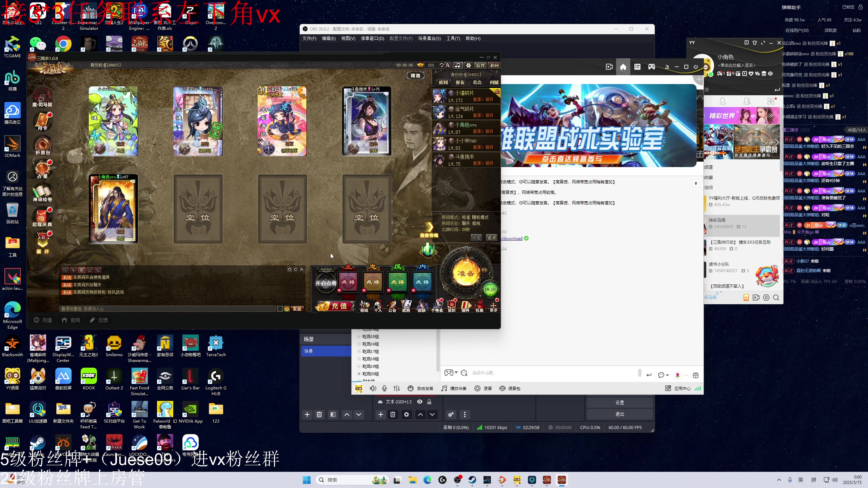Click game chat message input field

tap(168, 309)
